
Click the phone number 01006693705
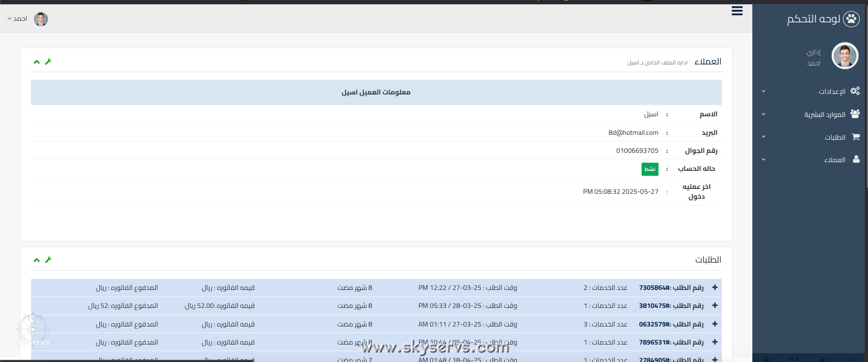coord(637,151)
